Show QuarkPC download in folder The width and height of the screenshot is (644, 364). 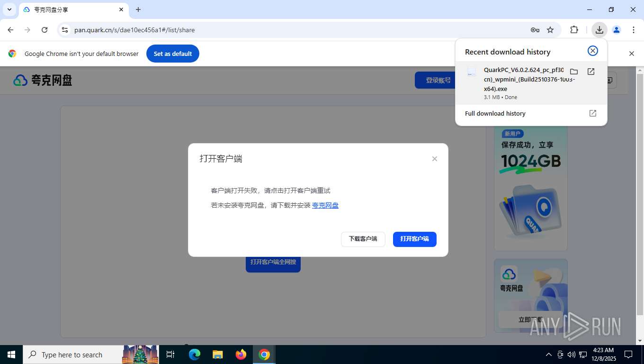point(574,72)
